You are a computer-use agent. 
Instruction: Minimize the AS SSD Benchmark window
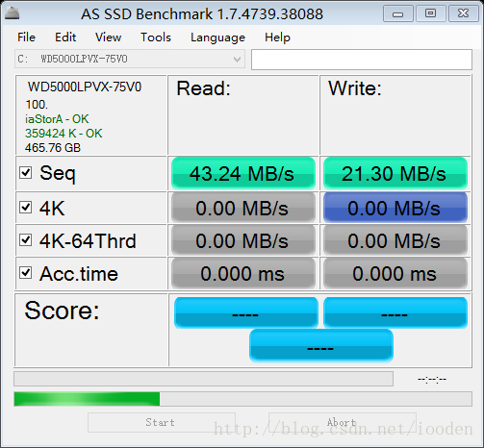[398, 13]
